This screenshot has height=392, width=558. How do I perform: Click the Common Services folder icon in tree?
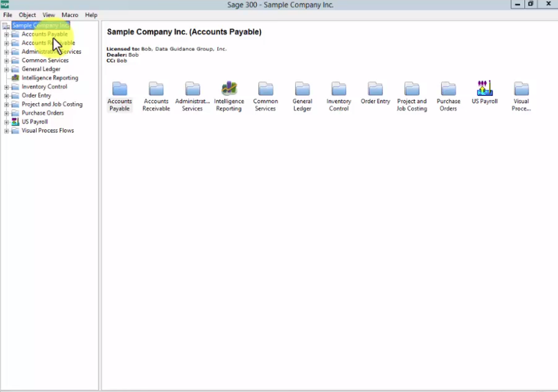(x=15, y=60)
